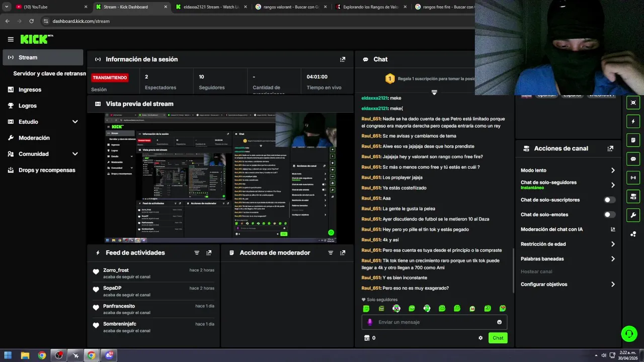The width and height of the screenshot is (644, 362).
Task: Filter the Feed de actividades list
Action: tap(197, 253)
